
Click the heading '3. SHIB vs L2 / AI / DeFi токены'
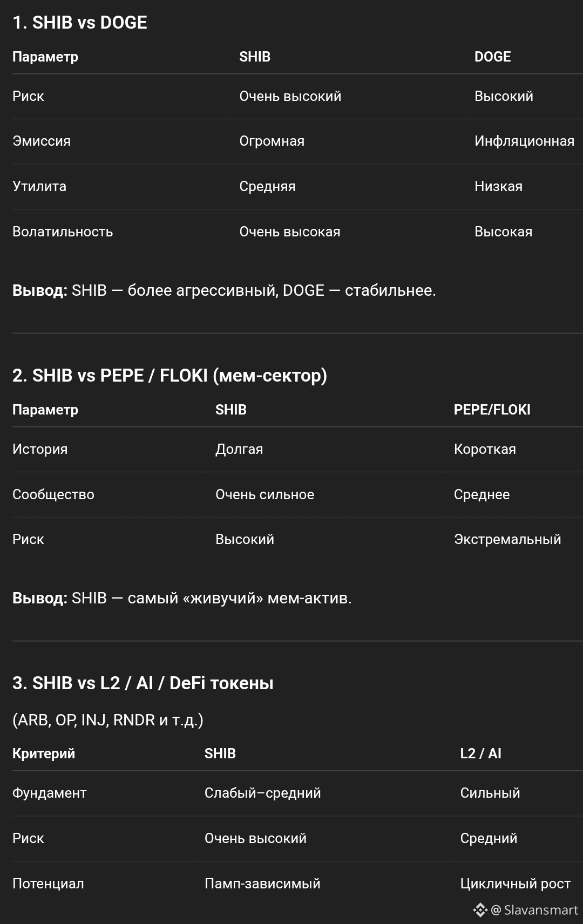pos(143,683)
